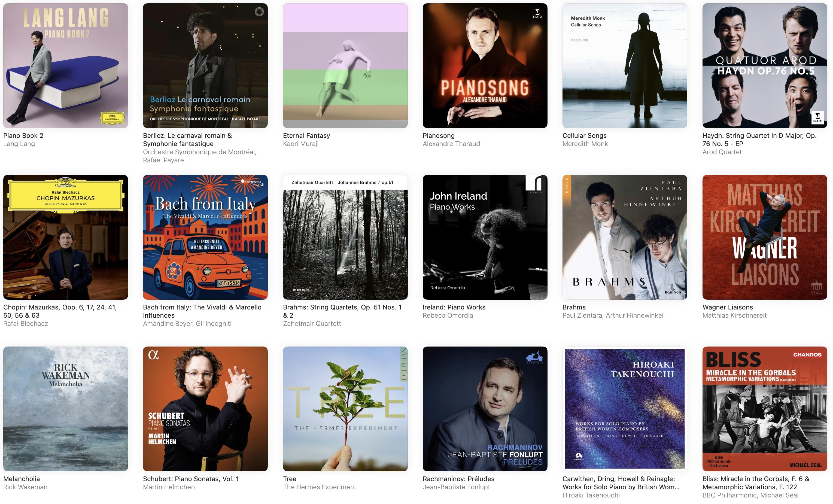Screen dimensions: 833x504
Task: Click the John Ireland Piano Works cover
Action: [485, 237]
